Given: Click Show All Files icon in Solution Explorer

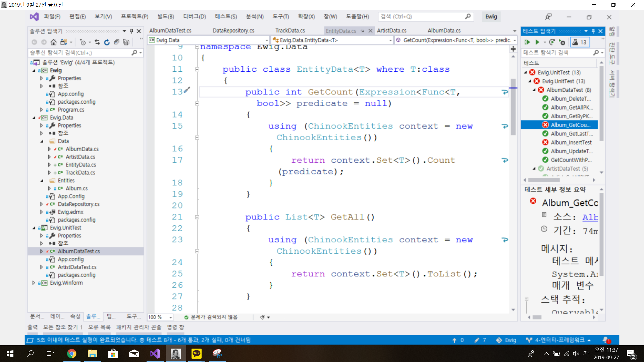Looking at the screenshot, I should click(x=126, y=42).
